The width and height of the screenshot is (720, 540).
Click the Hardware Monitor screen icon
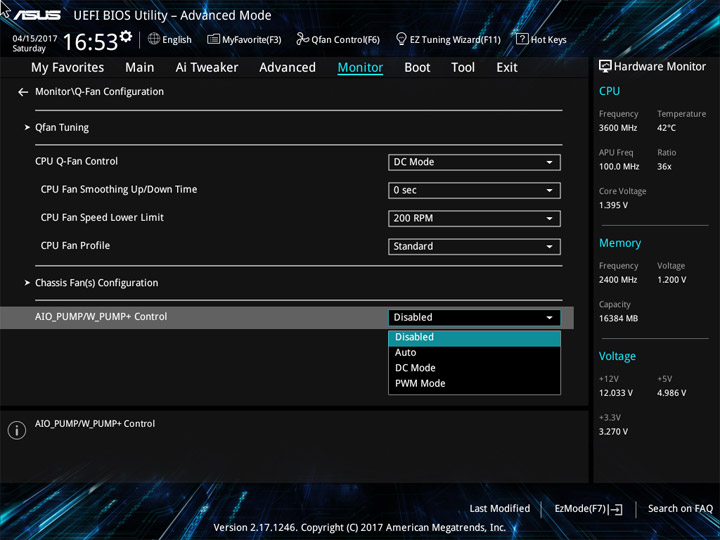pyautogui.click(x=605, y=67)
